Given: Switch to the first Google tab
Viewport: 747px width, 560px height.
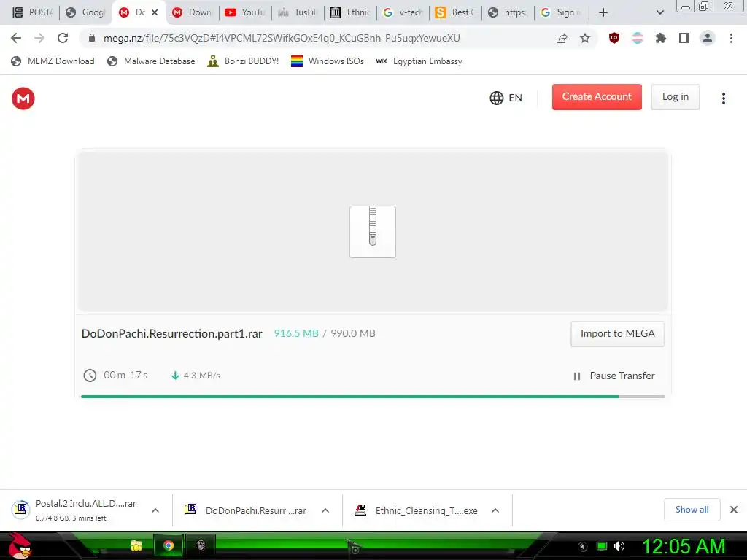Looking at the screenshot, I should pos(85,12).
